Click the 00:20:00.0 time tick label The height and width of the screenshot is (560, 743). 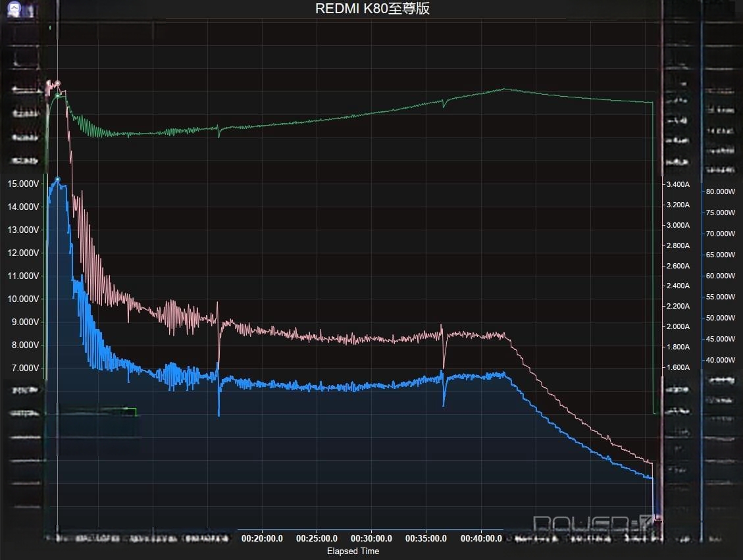coord(262,539)
